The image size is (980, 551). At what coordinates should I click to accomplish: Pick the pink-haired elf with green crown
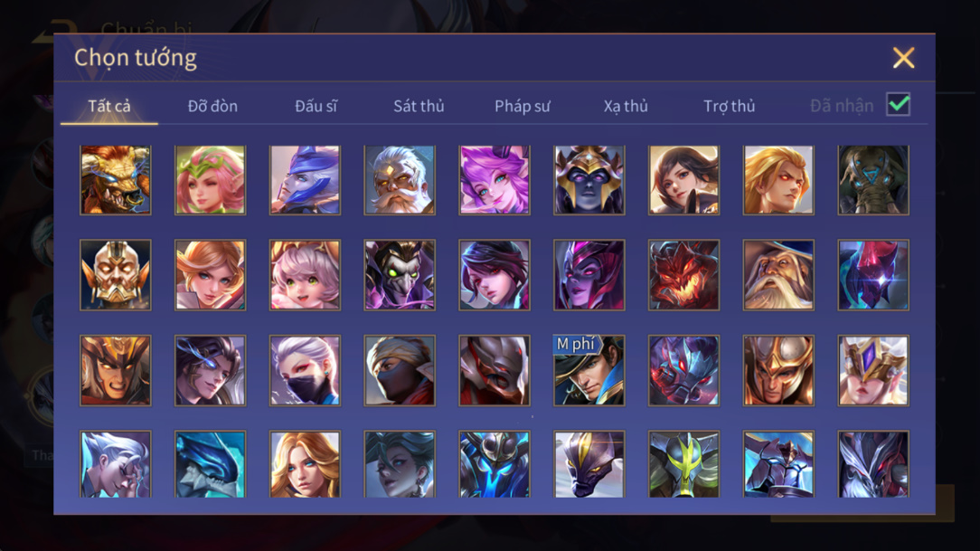(210, 180)
